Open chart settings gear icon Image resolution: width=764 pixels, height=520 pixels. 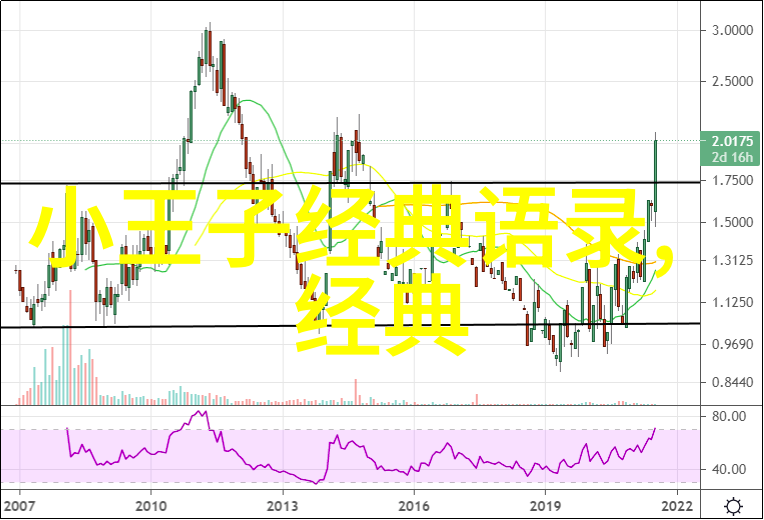pos(733,506)
